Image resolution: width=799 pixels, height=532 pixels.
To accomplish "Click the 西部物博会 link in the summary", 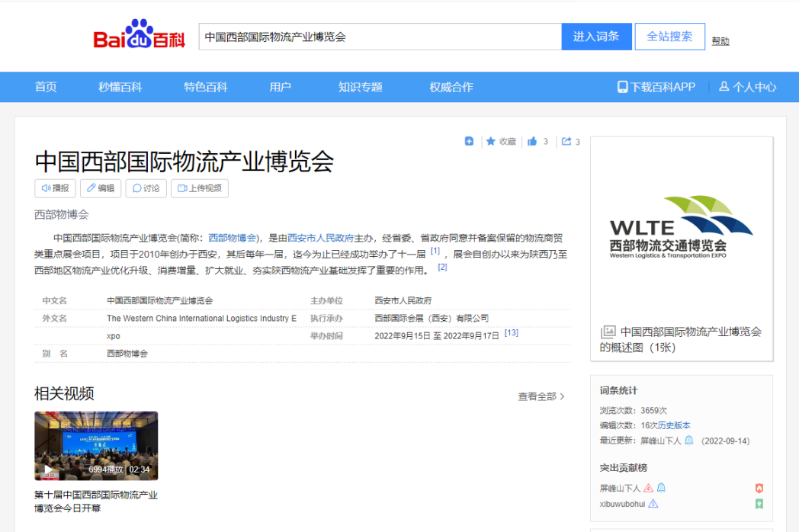I will click(x=233, y=238).
